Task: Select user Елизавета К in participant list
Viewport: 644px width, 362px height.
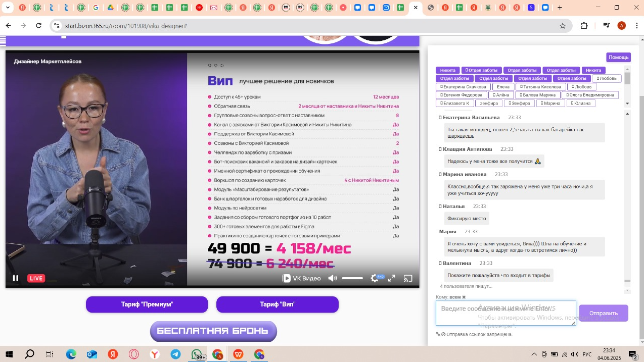Action: (x=454, y=103)
